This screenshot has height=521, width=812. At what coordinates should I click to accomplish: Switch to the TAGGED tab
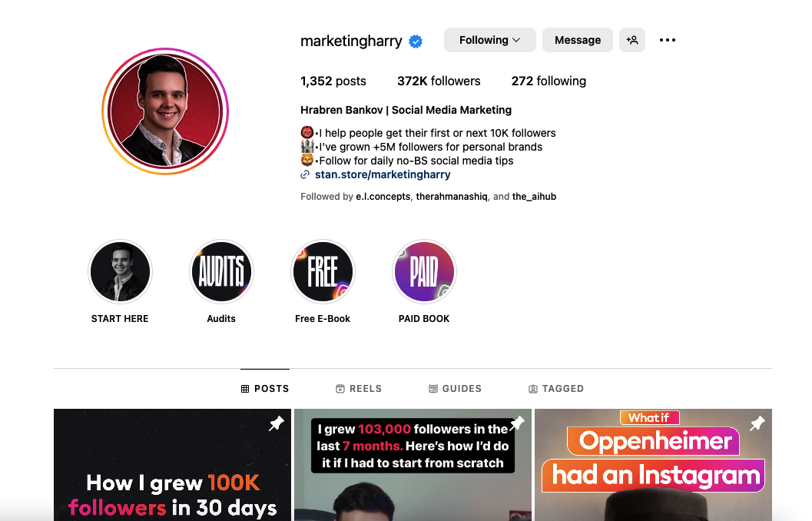[555, 388]
